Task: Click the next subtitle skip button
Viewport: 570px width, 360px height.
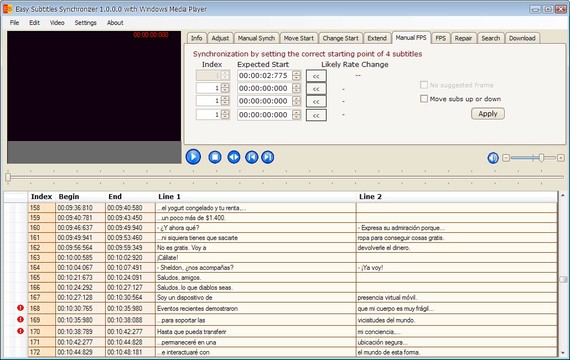Action: 268,157
